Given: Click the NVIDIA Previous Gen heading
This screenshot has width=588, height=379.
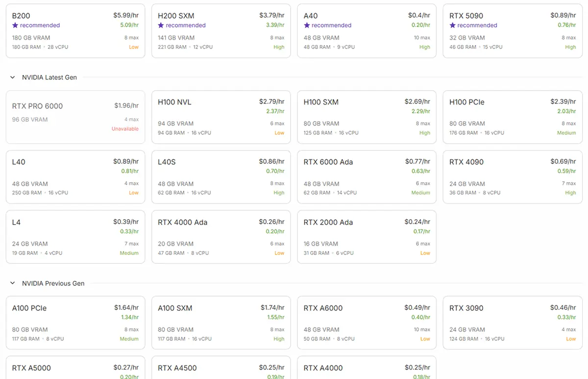Looking at the screenshot, I should tap(53, 283).
